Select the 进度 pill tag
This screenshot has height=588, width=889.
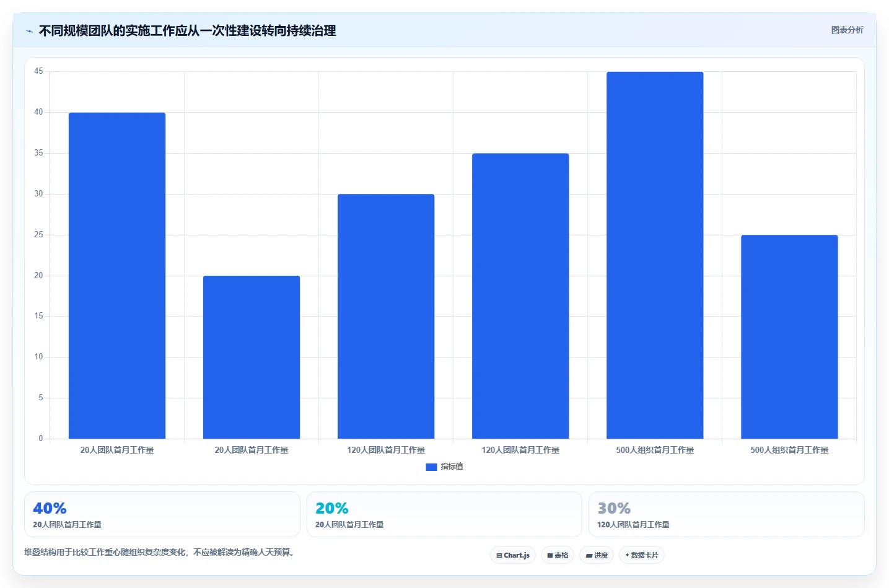pos(597,555)
